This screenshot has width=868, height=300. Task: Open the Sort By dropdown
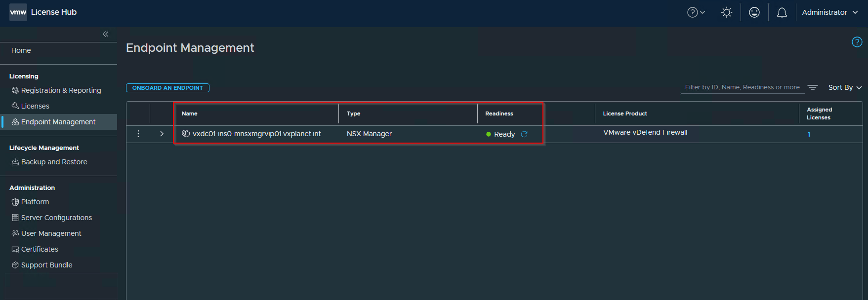tap(845, 87)
